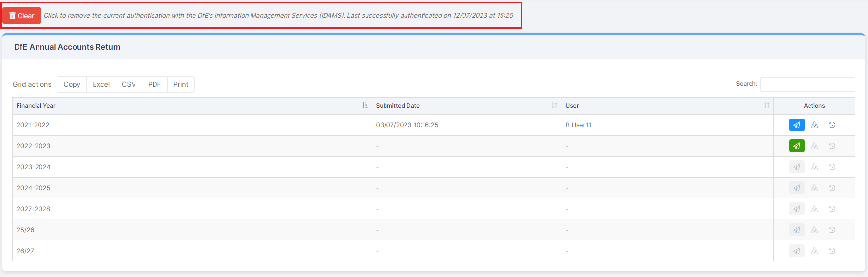The height and width of the screenshot is (277, 868).
Task: Click the Actions column header
Action: tap(814, 106)
